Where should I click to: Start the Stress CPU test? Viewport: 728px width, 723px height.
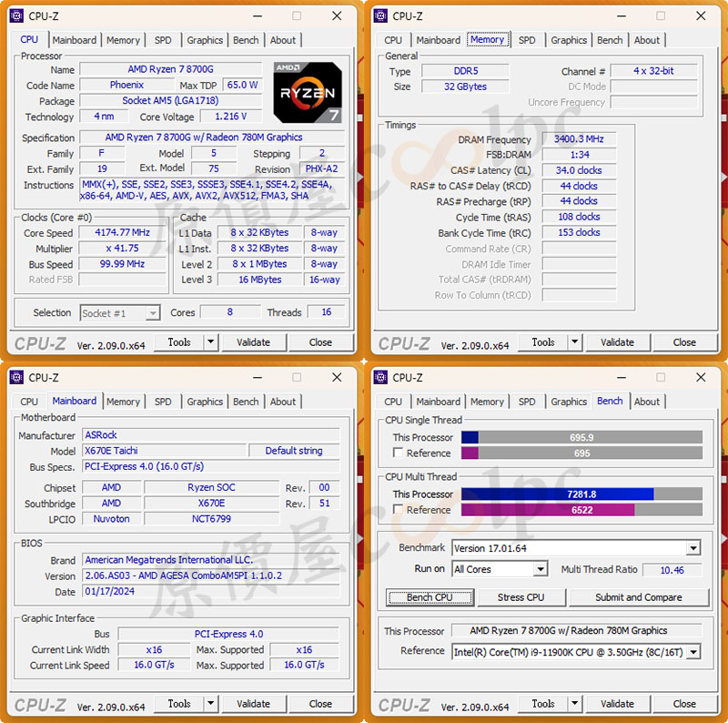point(521,597)
